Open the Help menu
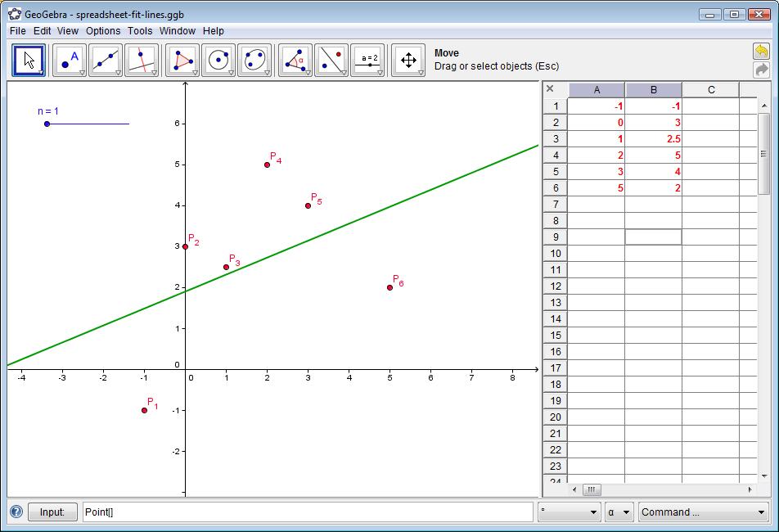This screenshot has width=779, height=532. (x=214, y=31)
